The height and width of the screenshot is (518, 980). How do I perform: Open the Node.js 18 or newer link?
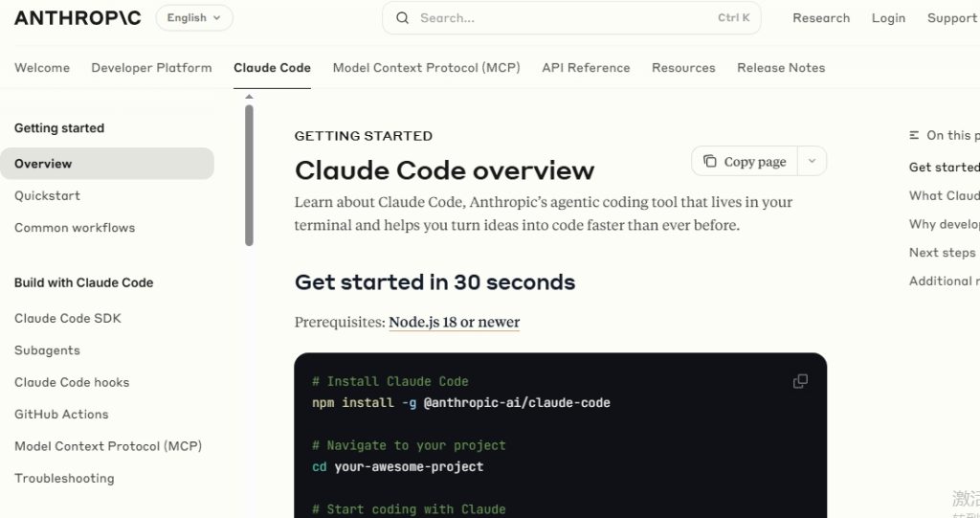pos(454,322)
